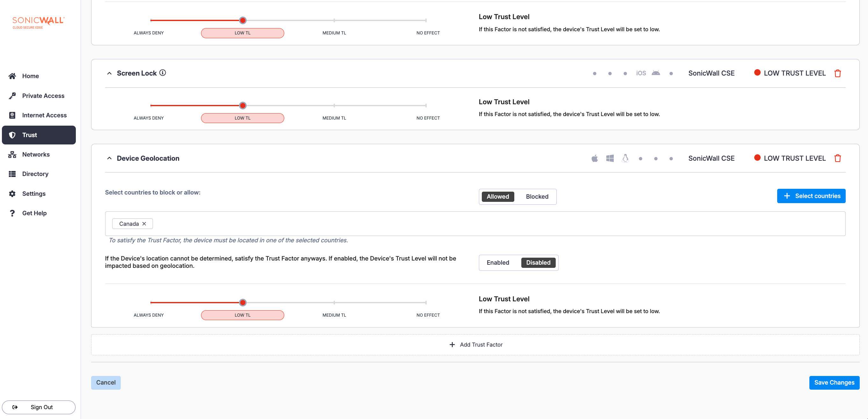This screenshot has height=419, width=868.
Task: Click the Apple icon in Device Geolocation row
Action: (594, 158)
